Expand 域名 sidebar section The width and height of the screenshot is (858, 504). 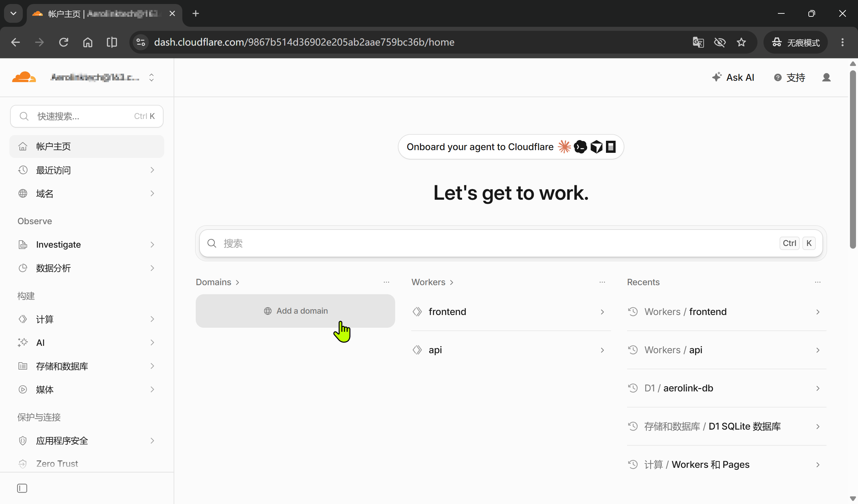pyautogui.click(x=87, y=193)
